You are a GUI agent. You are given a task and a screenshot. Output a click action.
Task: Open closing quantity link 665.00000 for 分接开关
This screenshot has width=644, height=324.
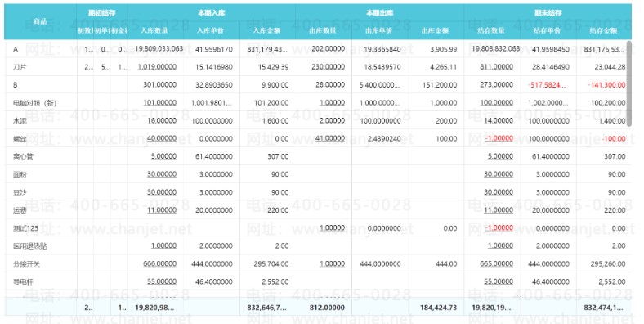point(497,264)
